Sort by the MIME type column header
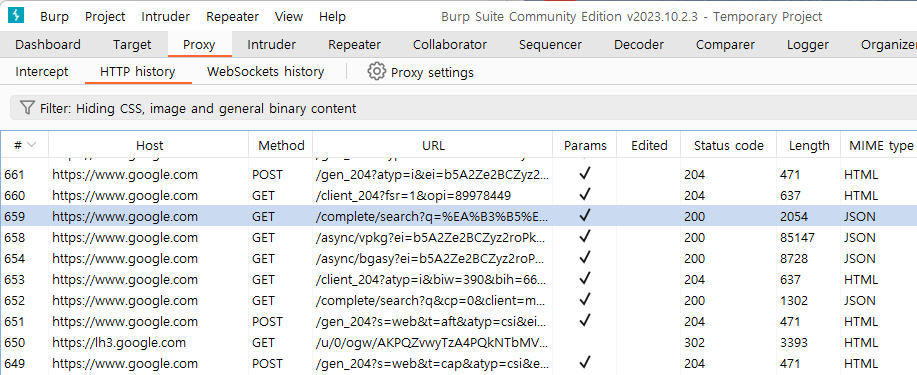 click(x=878, y=145)
